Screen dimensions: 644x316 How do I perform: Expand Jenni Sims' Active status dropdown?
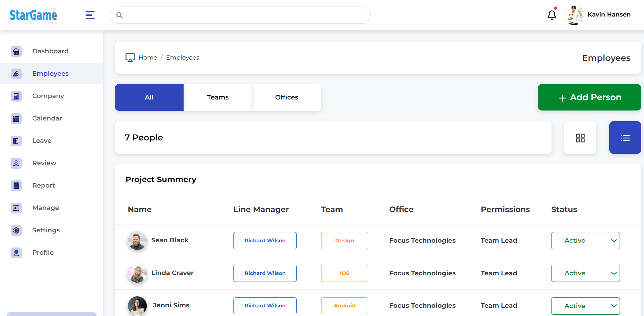tap(585, 306)
